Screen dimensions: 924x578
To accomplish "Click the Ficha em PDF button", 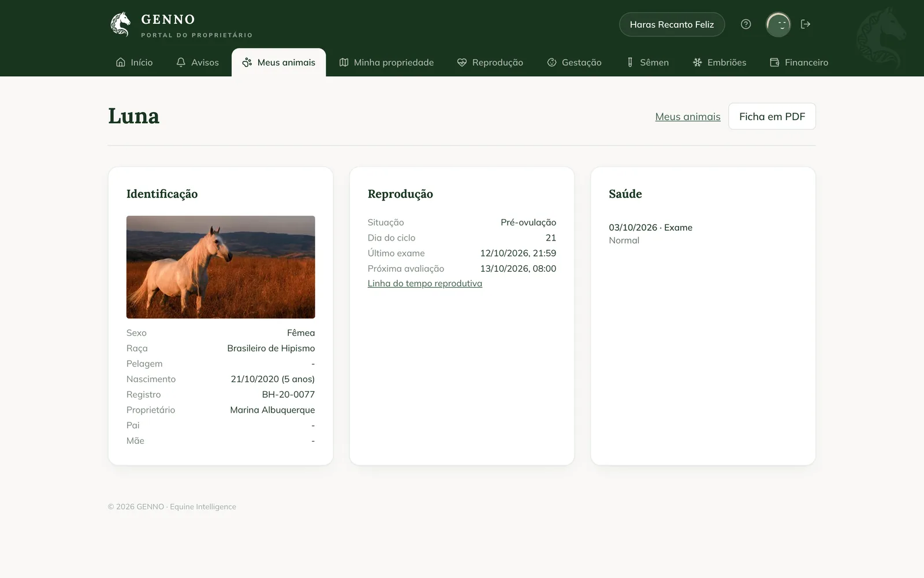I will (x=772, y=116).
